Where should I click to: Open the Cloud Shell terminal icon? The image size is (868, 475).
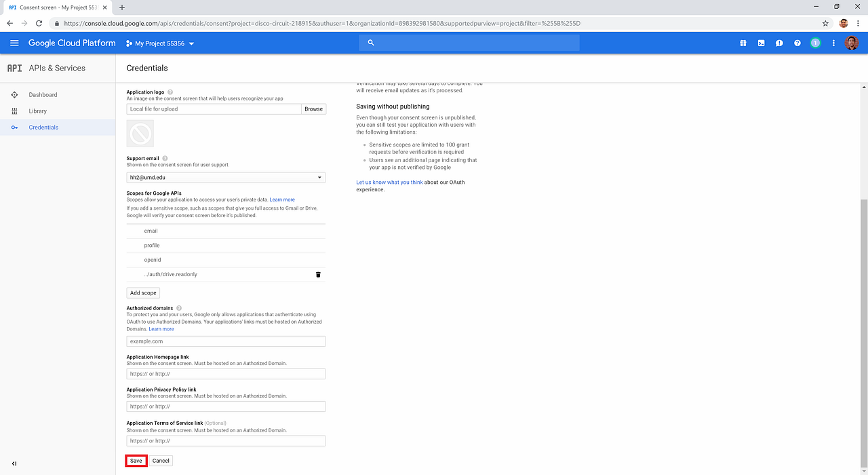coord(761,43)
